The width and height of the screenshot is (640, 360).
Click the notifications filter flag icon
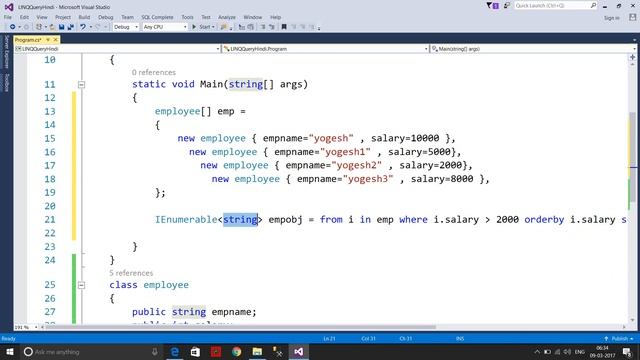pyautogui.click(x=492, y=6)
